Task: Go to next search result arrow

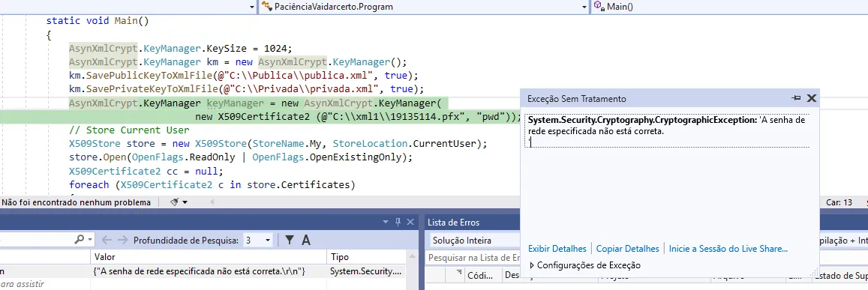Action: click(x=122, y=240)
